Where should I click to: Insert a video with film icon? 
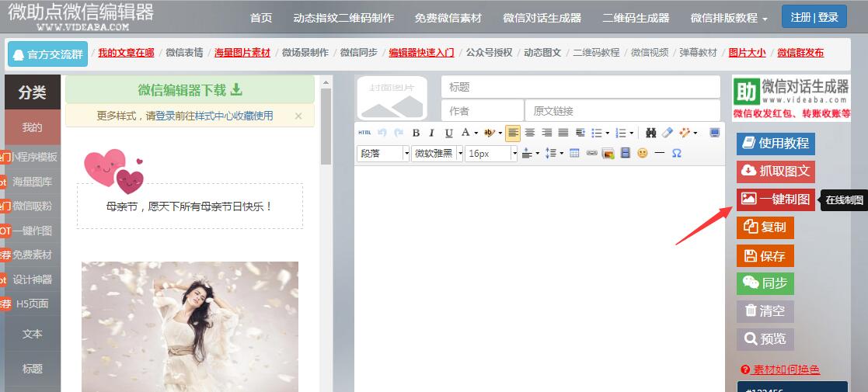pos(626,153)
